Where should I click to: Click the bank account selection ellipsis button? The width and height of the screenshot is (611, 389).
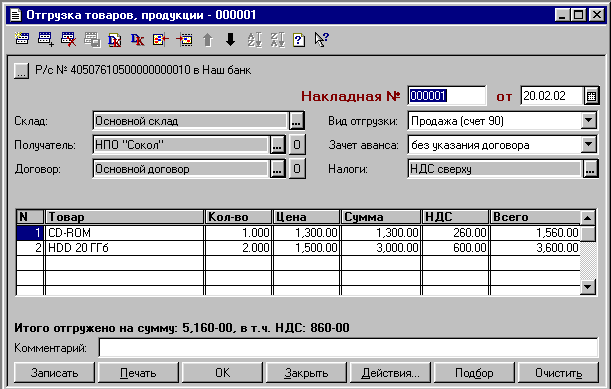(21, 71)
